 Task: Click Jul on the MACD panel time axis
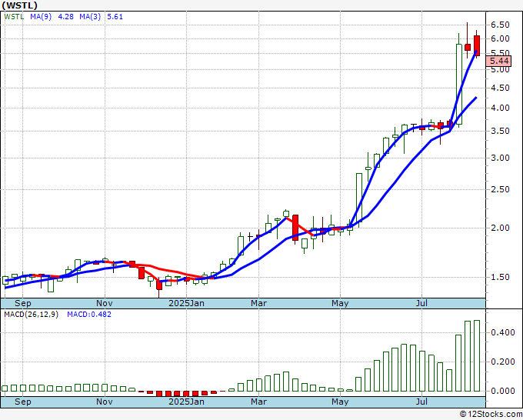(421, 402)
